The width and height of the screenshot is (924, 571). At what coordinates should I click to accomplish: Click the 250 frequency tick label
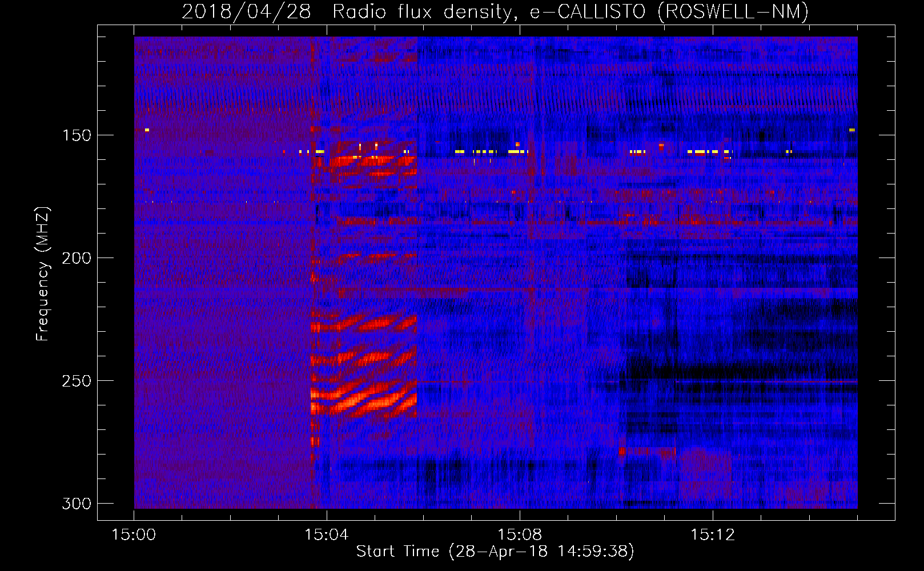[77, 381]
